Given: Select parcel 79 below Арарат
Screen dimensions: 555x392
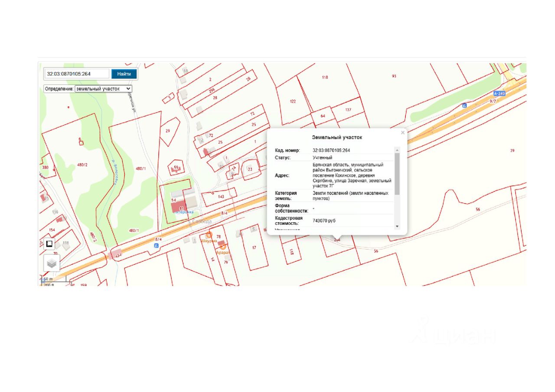Looking at the screenshot, I should tap(226, 262).
